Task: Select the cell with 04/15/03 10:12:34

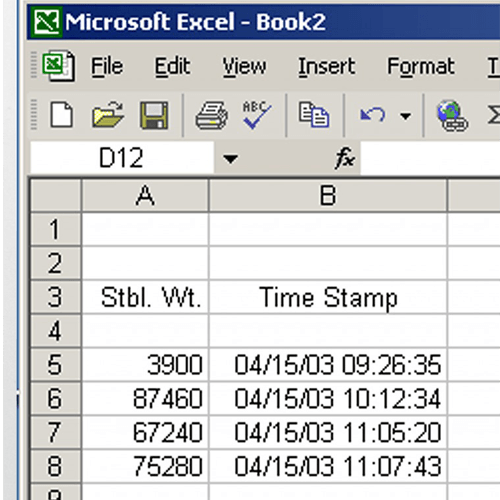Action: [328, 398]
